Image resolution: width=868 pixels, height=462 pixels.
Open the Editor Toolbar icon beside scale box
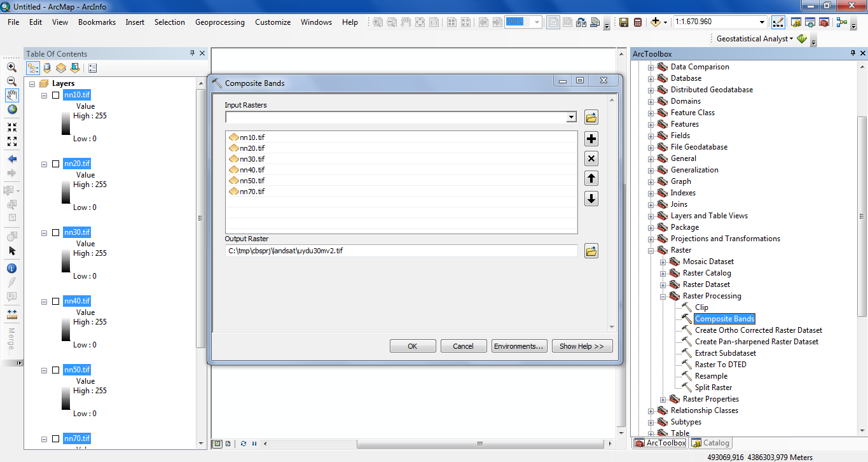(778, 22)
